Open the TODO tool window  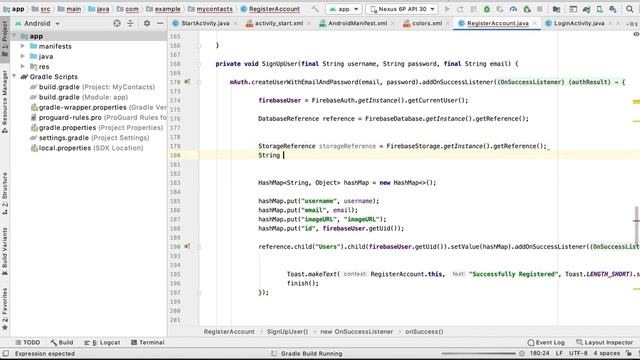coord(27,342)
